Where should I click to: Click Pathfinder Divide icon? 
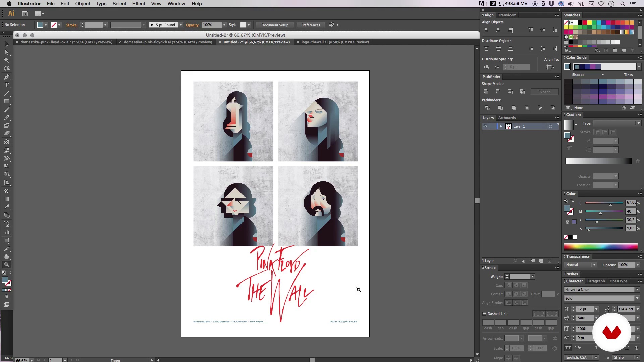[488, 108]
